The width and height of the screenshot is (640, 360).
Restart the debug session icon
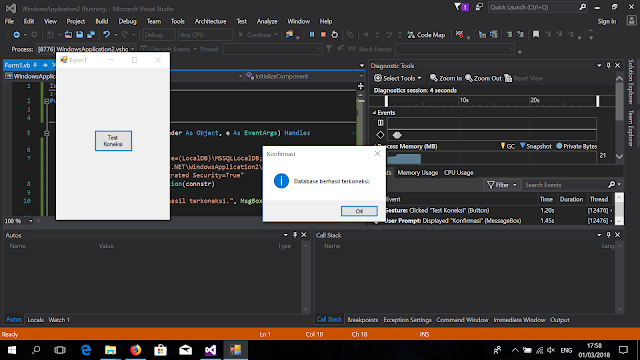click(x=335, y=35)
